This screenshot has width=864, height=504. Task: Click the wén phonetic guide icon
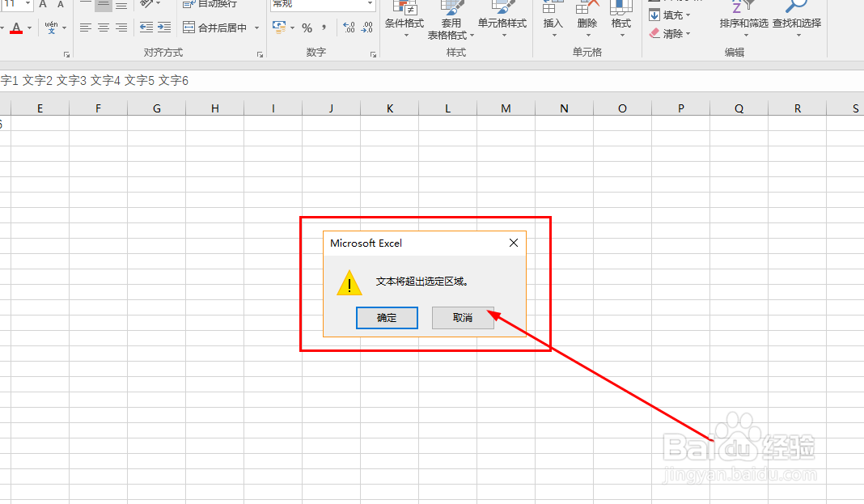51,28
